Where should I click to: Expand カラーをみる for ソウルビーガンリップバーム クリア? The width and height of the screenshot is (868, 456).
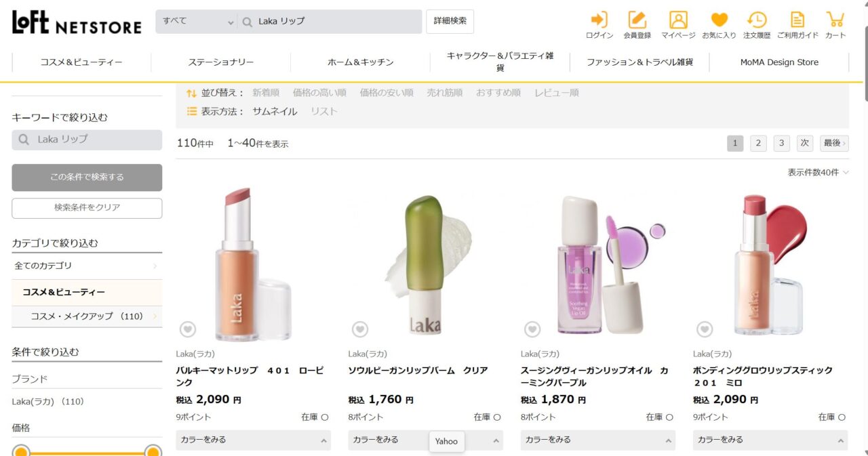[x=425, y=440]
